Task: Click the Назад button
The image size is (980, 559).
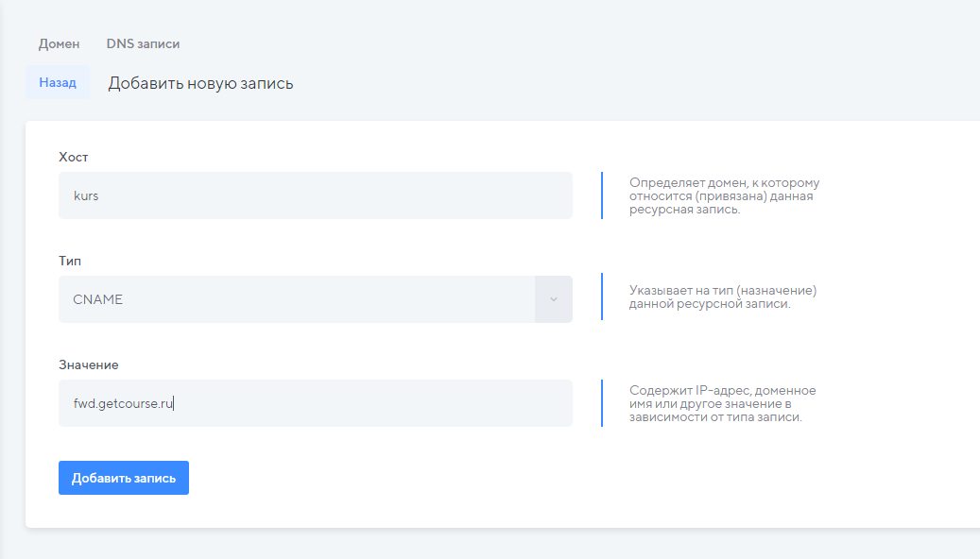Action: (x=58, y=82)
